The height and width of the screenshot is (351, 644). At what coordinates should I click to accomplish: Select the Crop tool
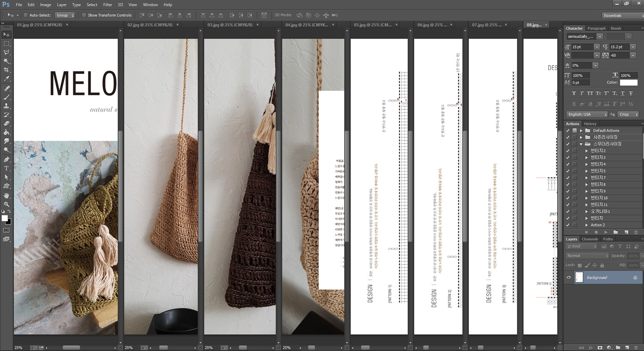(x=6, y=70)
